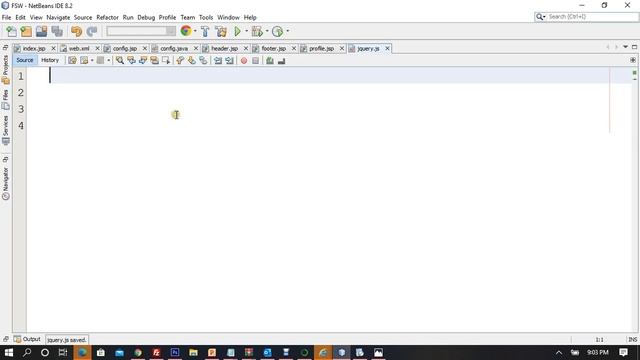
Task: Click the New File toolbar icon
Action: tap(11, 31)
